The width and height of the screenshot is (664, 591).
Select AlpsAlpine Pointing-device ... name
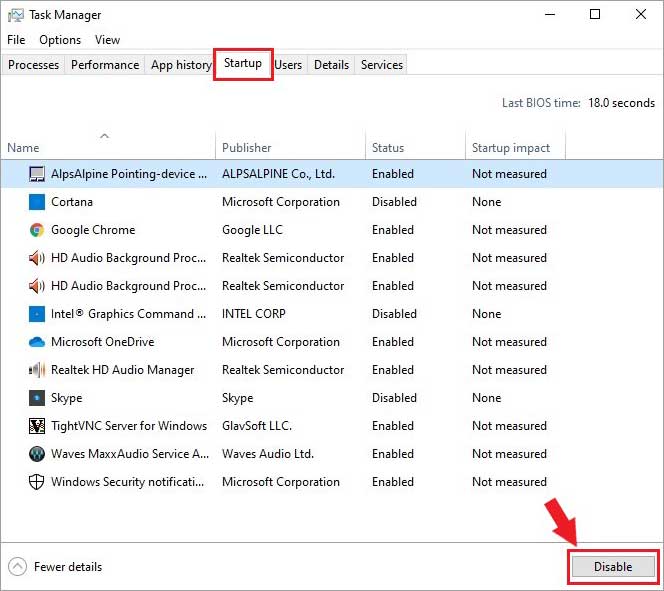point(129,174)
